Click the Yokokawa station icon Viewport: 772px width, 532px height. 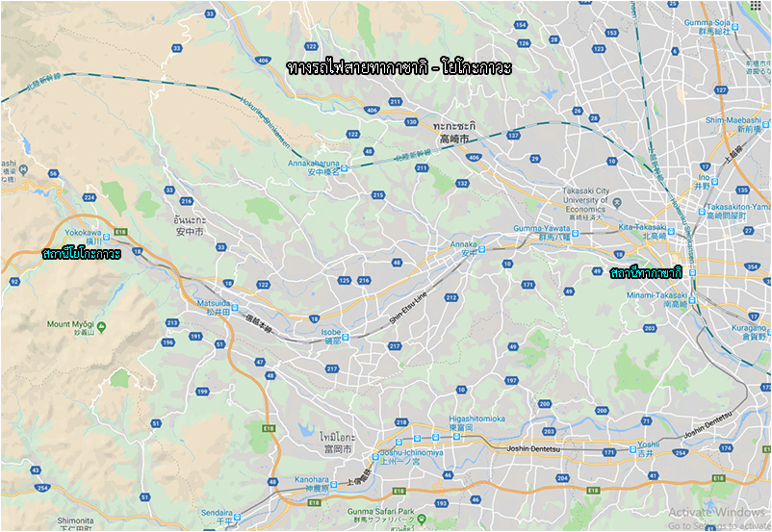point(106,238)
